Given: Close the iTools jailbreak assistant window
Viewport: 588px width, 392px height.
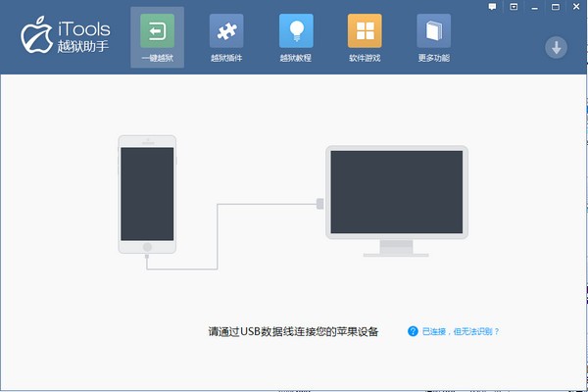Looking at the screenshot, I should pos(575,7).
